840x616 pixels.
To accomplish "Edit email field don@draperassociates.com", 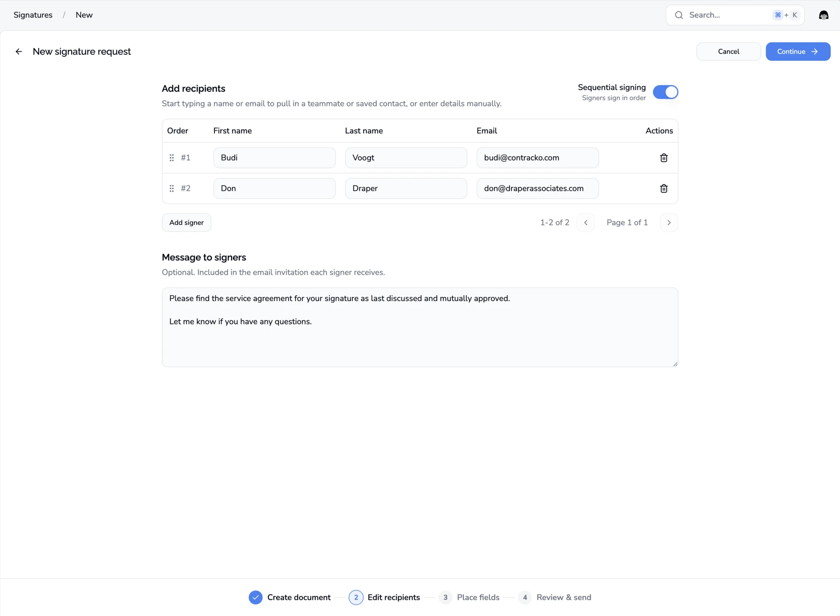I will click(538, 189).
